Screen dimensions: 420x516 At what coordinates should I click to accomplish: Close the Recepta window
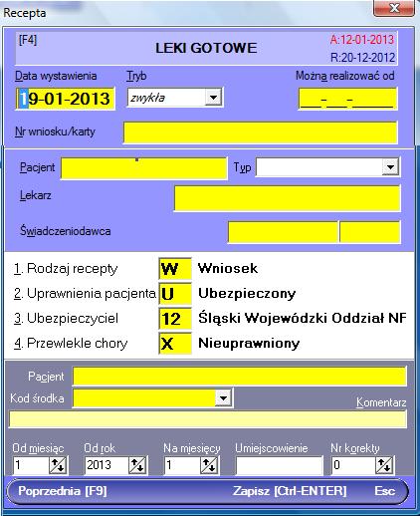click(x=394, y=8)
